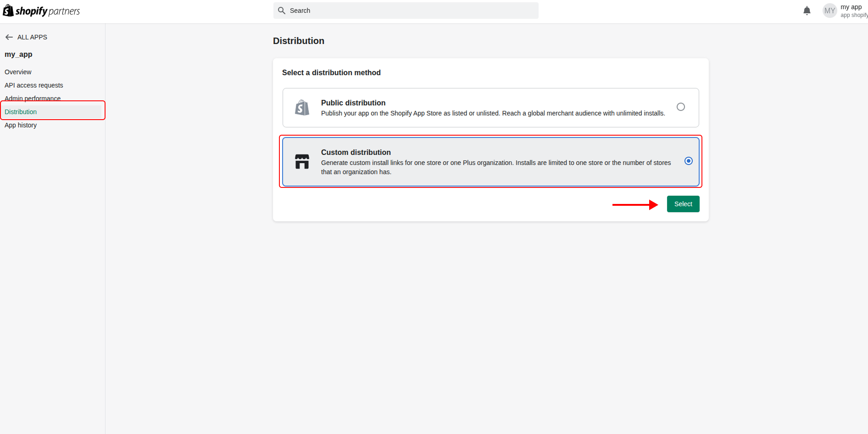This screenshot has height=434, width=868.
Task: Switch to API access requests
Action: click(x=33, y=85)
